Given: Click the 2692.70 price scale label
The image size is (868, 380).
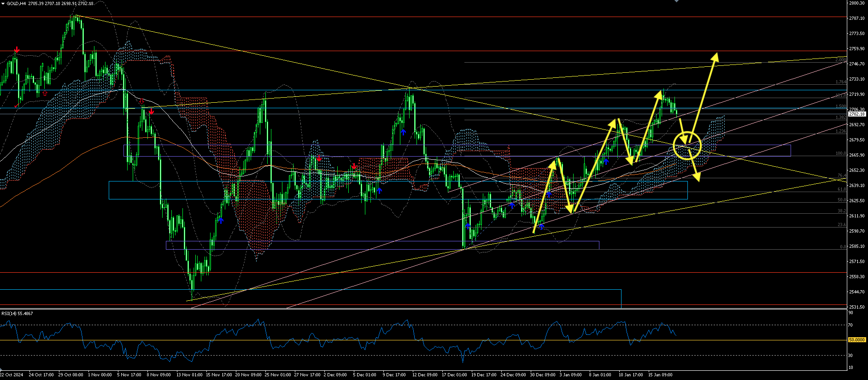Looking at the screenshot, I should point(856,125).
